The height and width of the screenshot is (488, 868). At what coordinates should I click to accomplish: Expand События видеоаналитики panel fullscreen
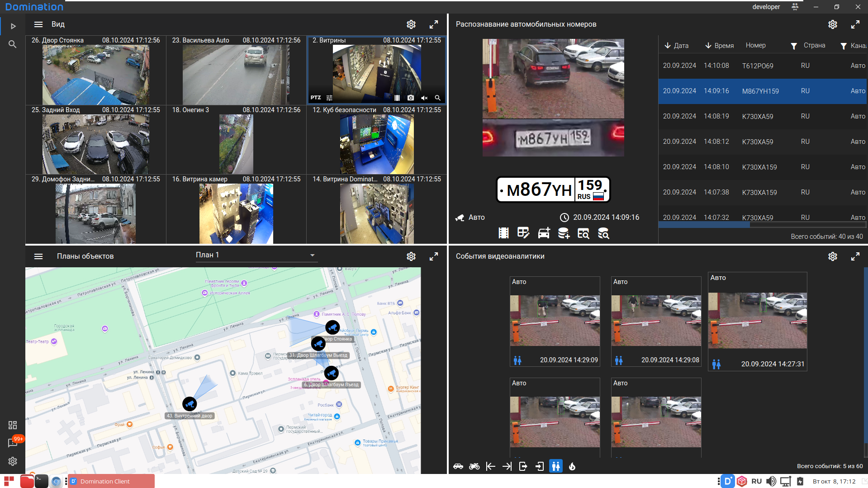[855, 256]
